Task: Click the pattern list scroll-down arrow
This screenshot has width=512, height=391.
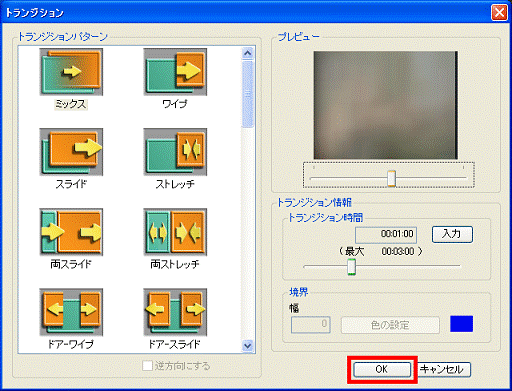Action: [248, 346]
